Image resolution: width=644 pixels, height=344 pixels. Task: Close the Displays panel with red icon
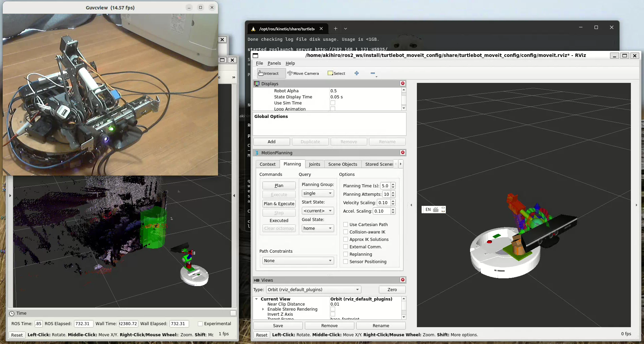coord(403,83)
